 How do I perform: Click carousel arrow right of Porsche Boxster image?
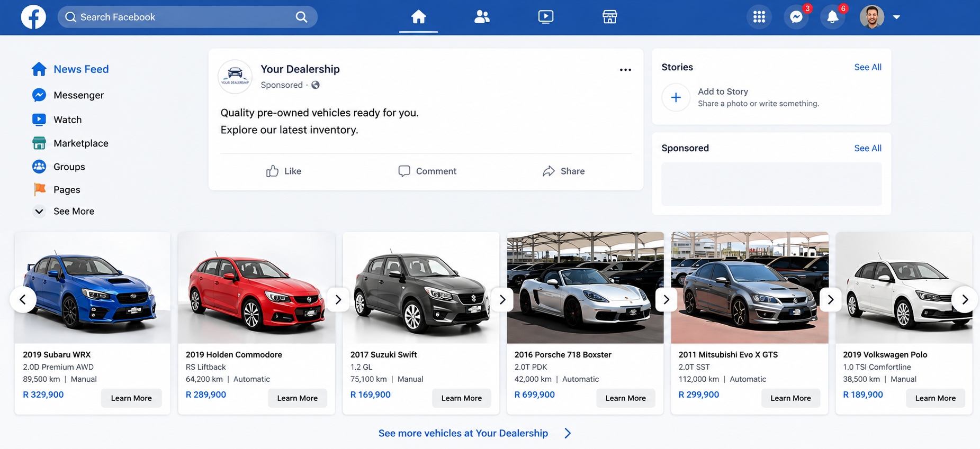pyautogui.click(x=667, y=300)
